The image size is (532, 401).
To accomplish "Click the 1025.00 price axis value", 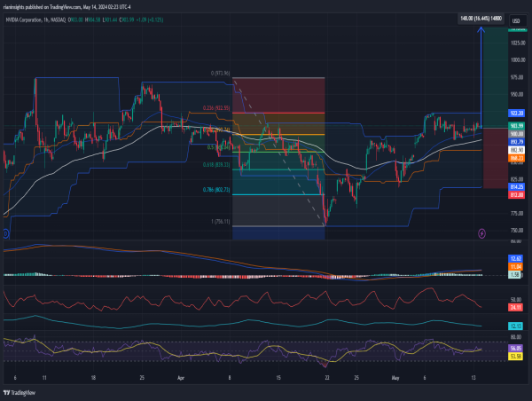I will tap(518, 43).
